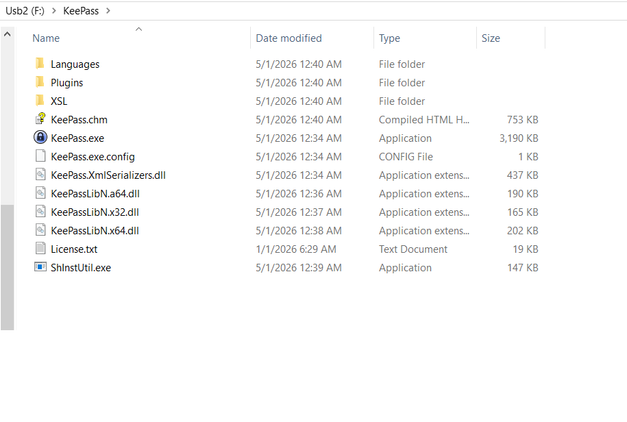Click the 5/1/2026 12:38 AM date cell
The image size is (627, 422).
299,230
